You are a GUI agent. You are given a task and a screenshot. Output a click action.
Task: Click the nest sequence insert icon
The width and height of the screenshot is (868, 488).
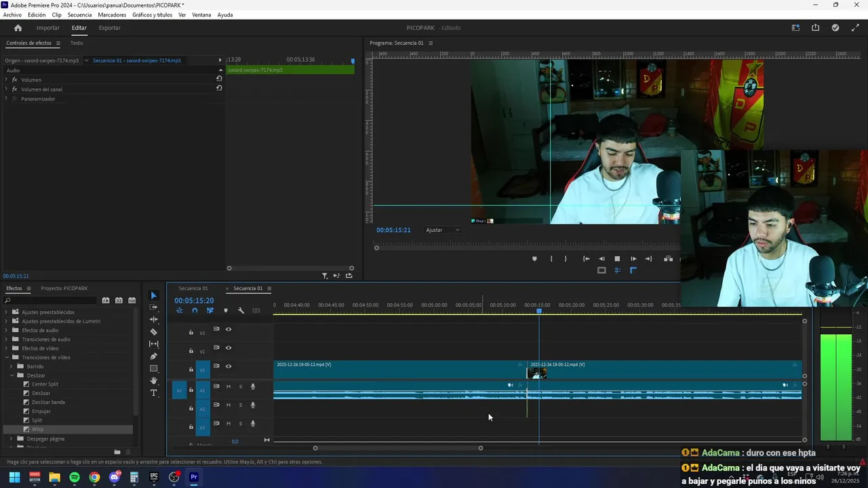point(179,310)
